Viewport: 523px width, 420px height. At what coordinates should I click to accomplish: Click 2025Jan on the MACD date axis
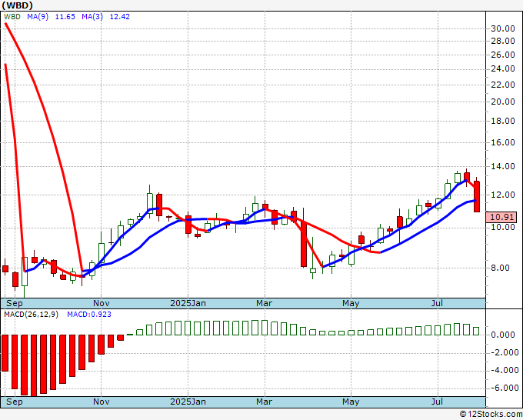[x=188, y=402]
